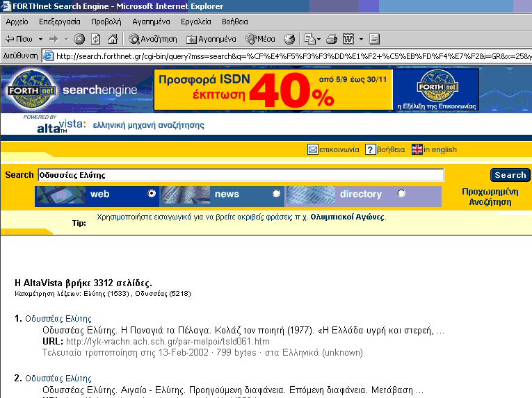Select the news radio button
This screenshot has height=398, width=532.
[x=277, y=193]
